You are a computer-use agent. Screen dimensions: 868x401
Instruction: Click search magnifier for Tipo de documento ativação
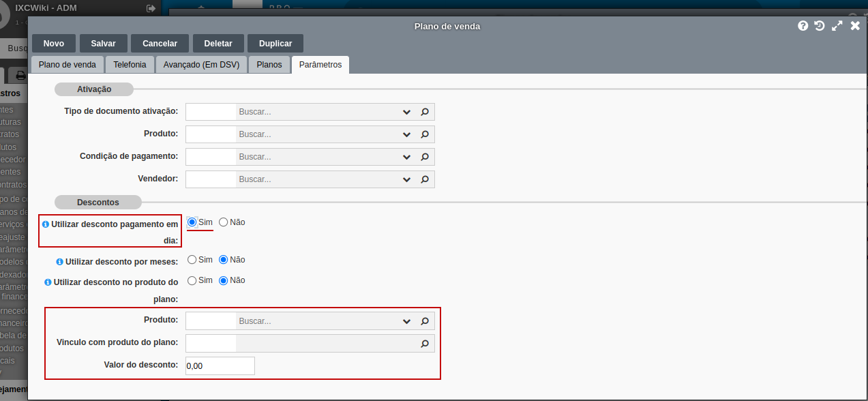tap(424, 112)
